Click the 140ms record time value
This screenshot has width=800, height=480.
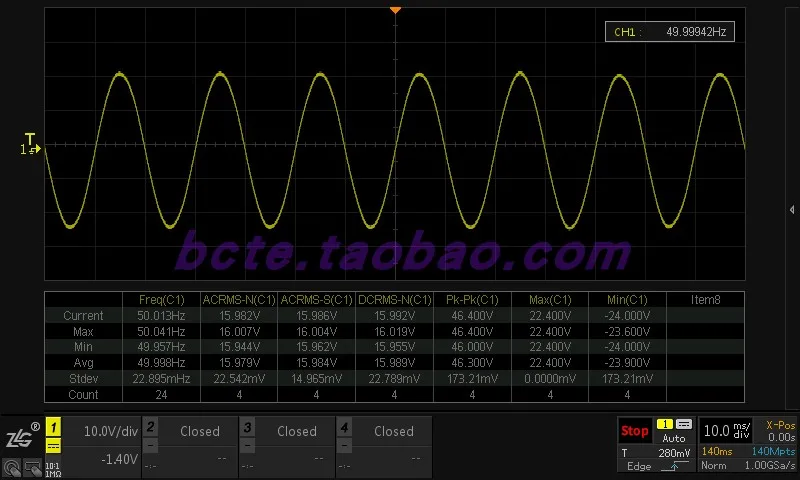pyautogui.click(x=717, y=451)
